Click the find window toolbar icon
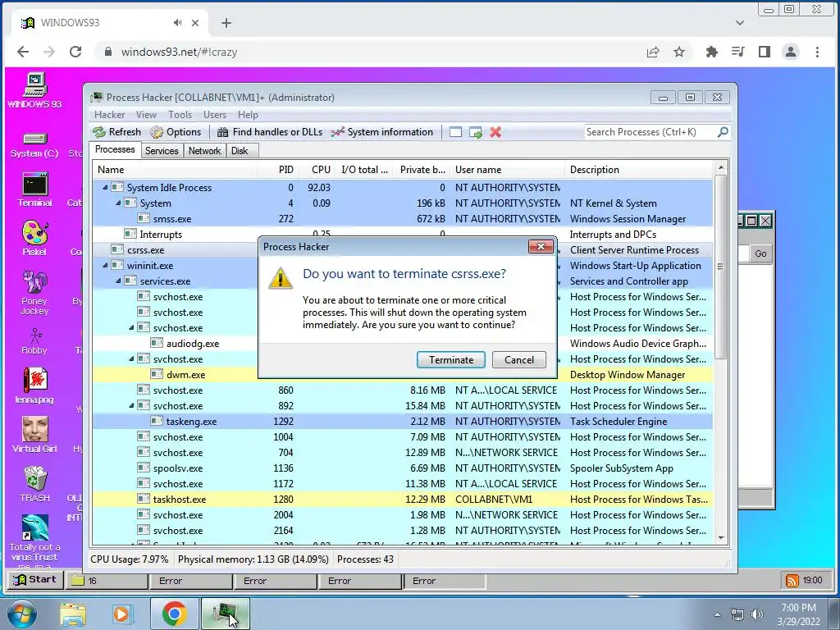 (x=455, y=132)
